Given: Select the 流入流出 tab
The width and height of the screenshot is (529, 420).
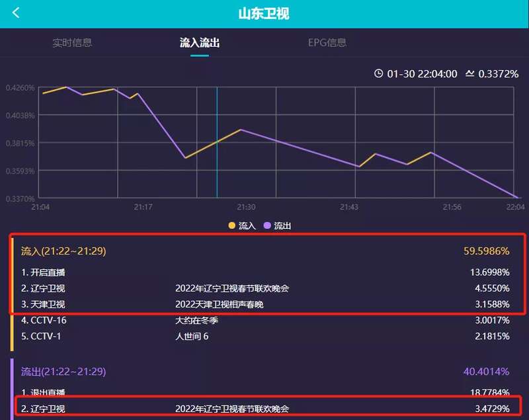Looking at the screenshot, I should coord(200,42).
